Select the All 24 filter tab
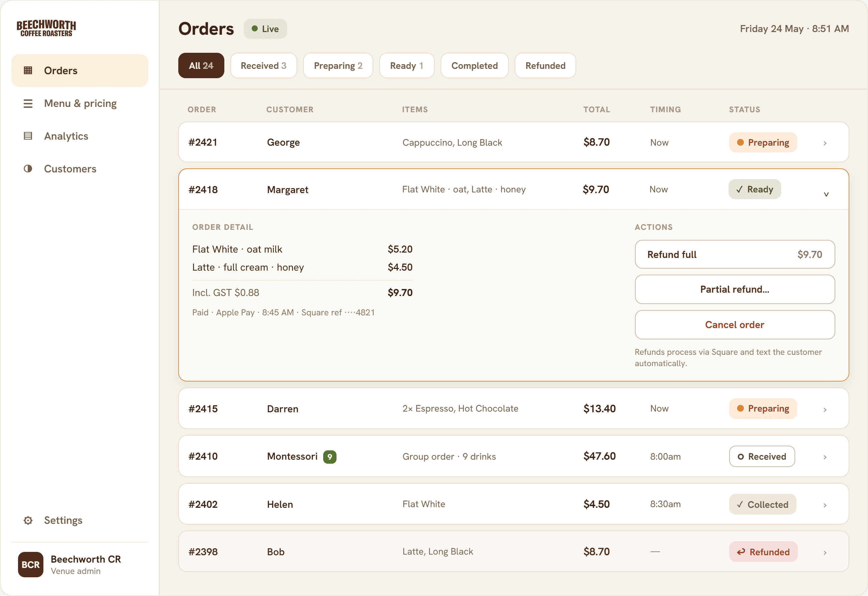The height and width of the screenshot is (596, 868). click(201, 65)
